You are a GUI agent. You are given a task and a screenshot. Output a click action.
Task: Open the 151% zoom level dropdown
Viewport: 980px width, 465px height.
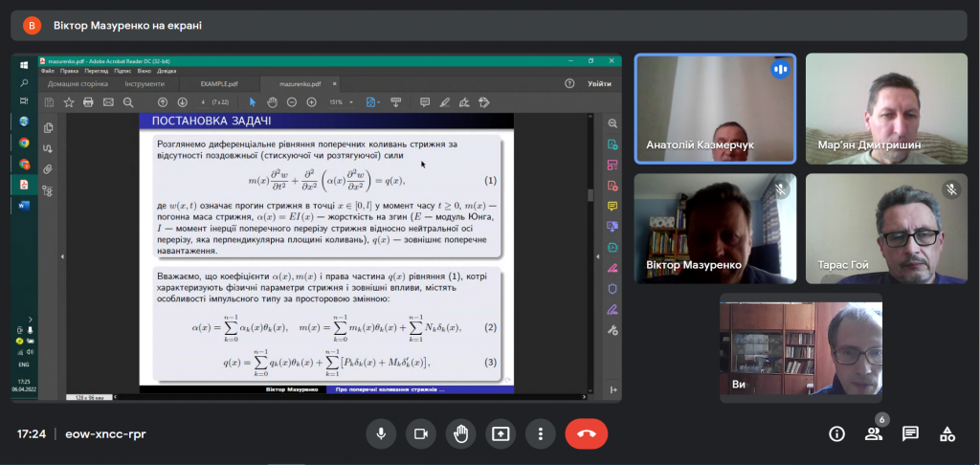tap(342, 101)
